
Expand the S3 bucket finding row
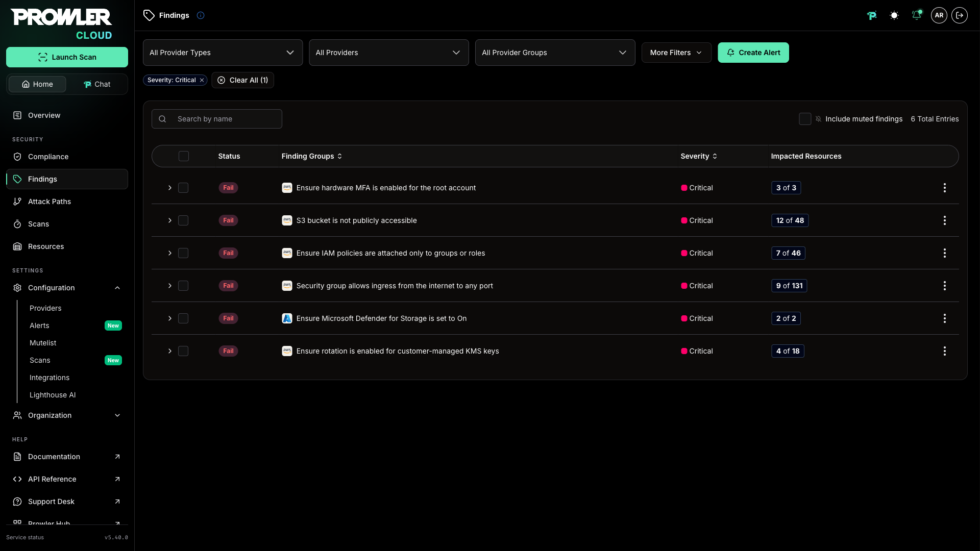[x=170, y=220]
